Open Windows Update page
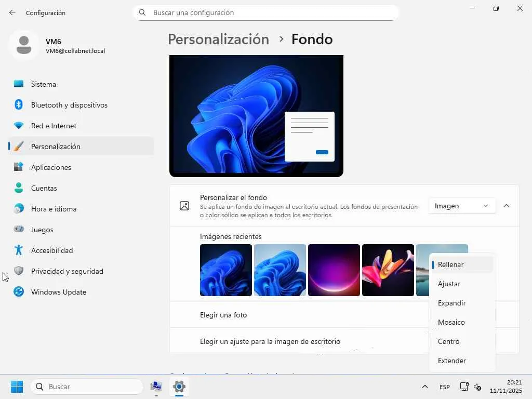532x399 pixels. click(81, 292)
